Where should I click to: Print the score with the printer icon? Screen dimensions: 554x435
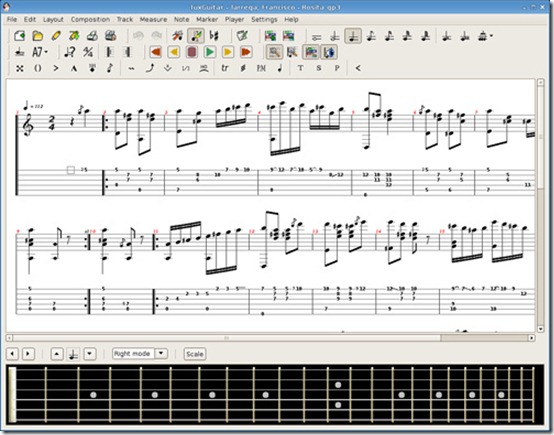(x=92, y=36)
